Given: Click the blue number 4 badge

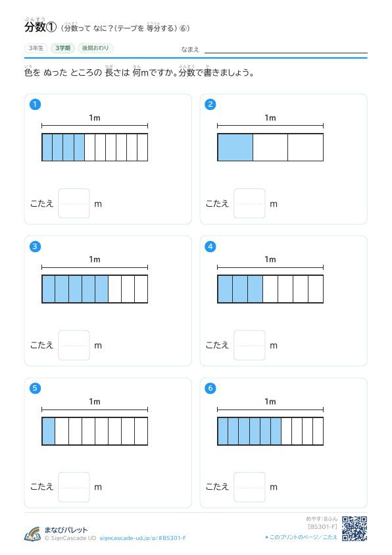Looking at the screenshot, I should pyautogui.click(x=210, y=246).
